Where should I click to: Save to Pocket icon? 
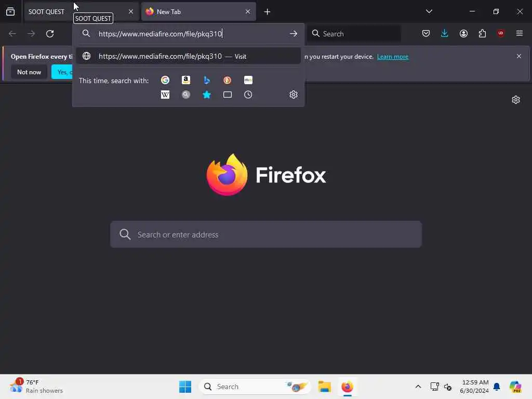[426, 34]
